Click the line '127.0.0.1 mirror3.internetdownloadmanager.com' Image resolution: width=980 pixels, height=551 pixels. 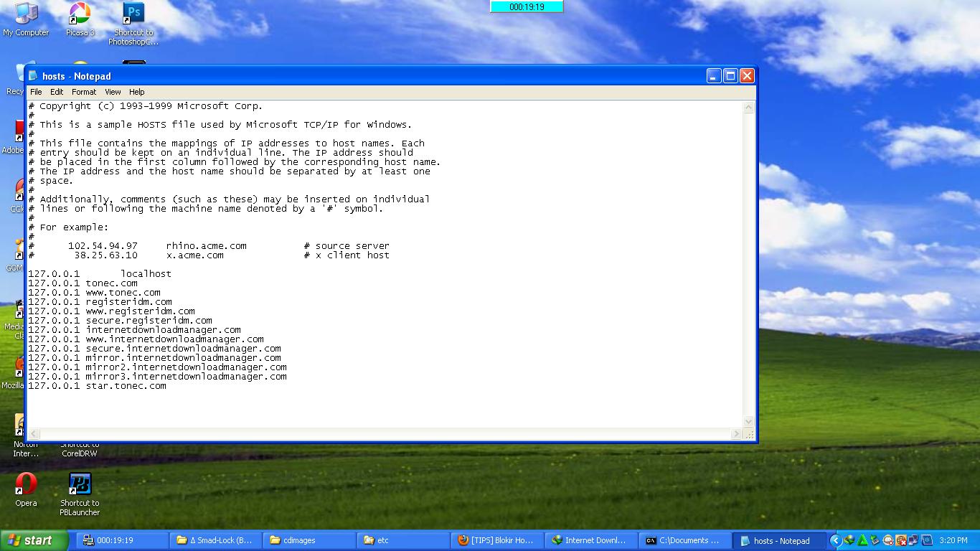click(x=157, y=376)
